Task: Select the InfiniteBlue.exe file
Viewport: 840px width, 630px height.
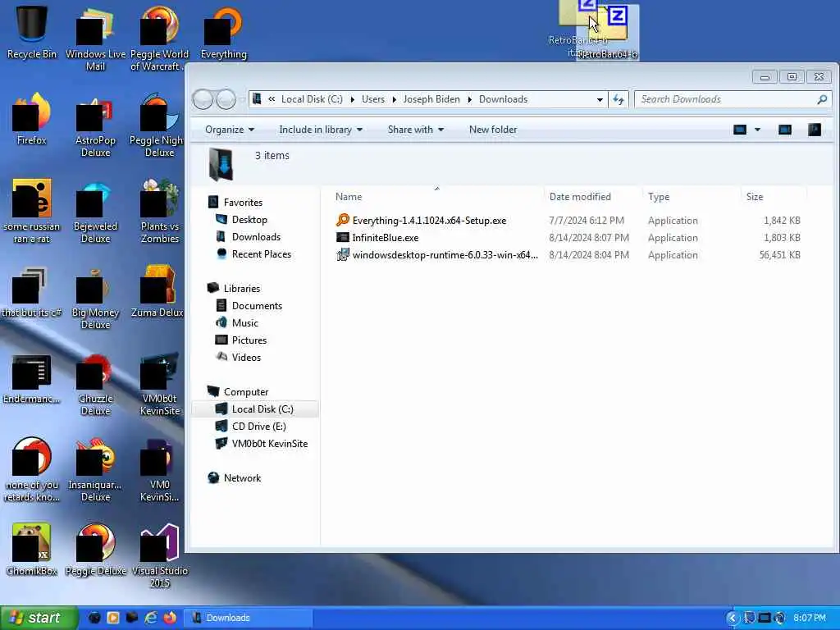Action: coord(386,237)
